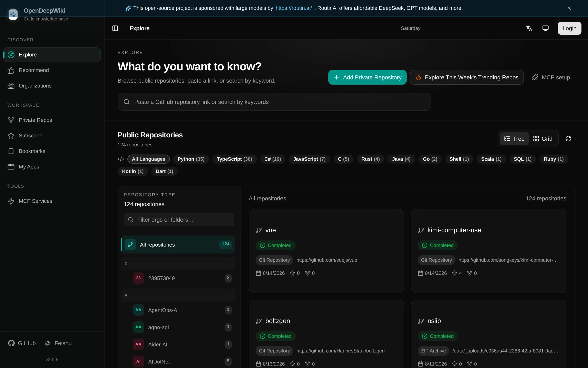Focus the GitHub repository search field
This screenshot has width=588, height=368.
(274, 102)
